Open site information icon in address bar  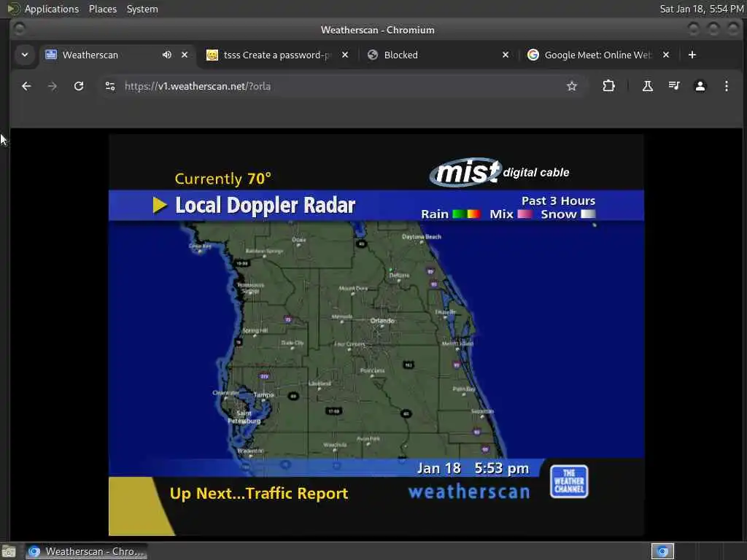[x=110, y=86]
